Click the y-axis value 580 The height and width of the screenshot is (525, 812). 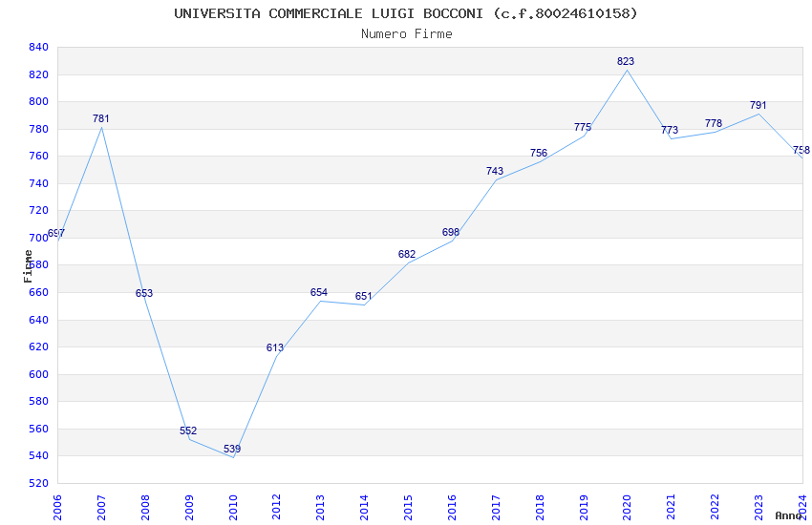39,401
